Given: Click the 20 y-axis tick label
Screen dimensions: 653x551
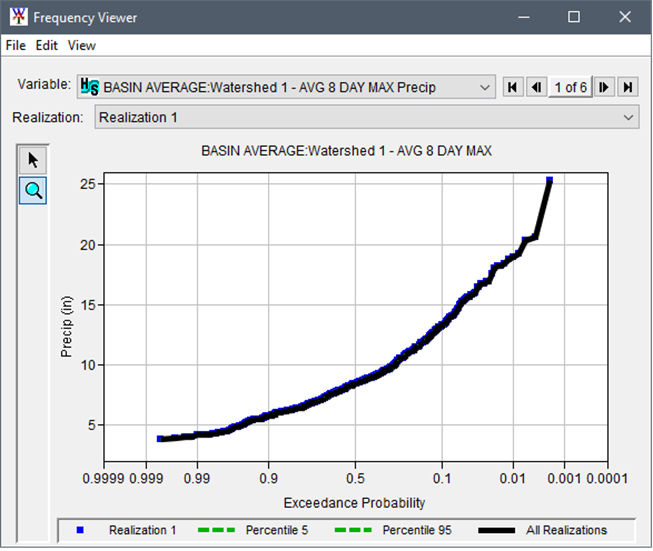Looking at the screenshot, I should click(x=88, y=245).
